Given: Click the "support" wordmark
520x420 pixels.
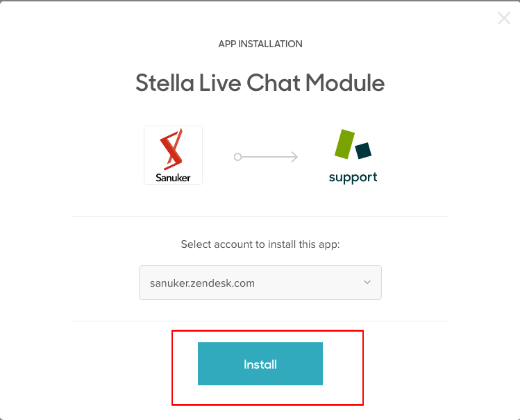Looking at the screenshot, I should (x=353, y=178).
